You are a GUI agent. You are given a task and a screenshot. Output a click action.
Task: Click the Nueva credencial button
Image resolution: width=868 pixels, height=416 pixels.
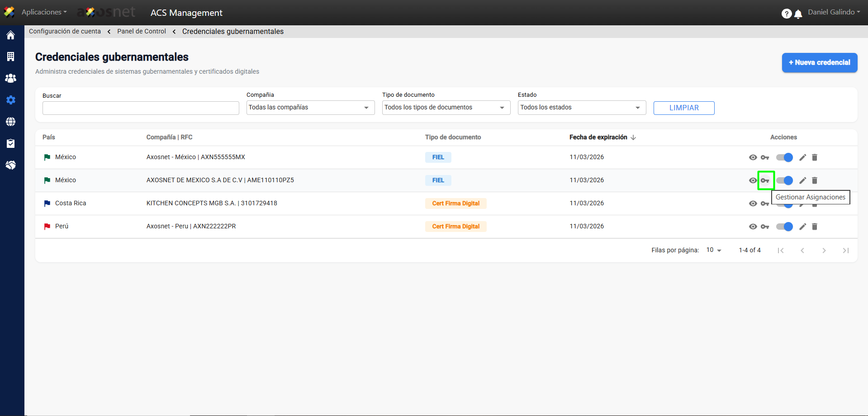click(x=819, y=62)
